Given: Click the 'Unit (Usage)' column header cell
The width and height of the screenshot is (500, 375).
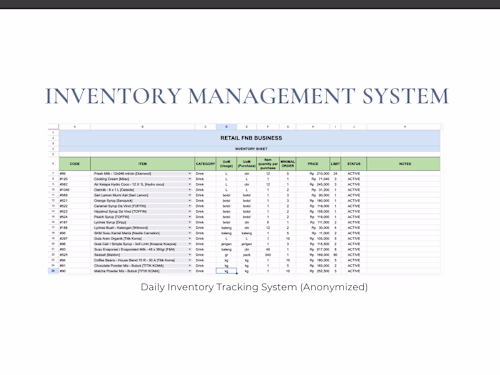Looking at the screenshot, I should pyautogui.click(x=226, y=164).
